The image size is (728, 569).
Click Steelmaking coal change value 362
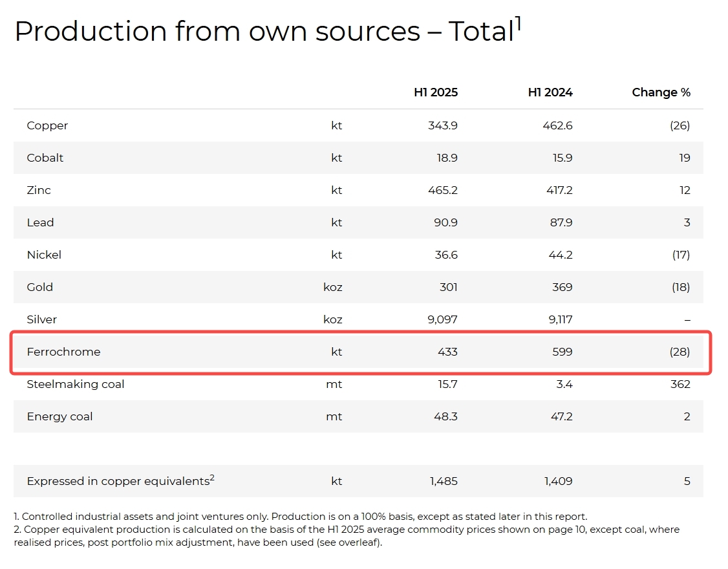(x=680, y=384)
